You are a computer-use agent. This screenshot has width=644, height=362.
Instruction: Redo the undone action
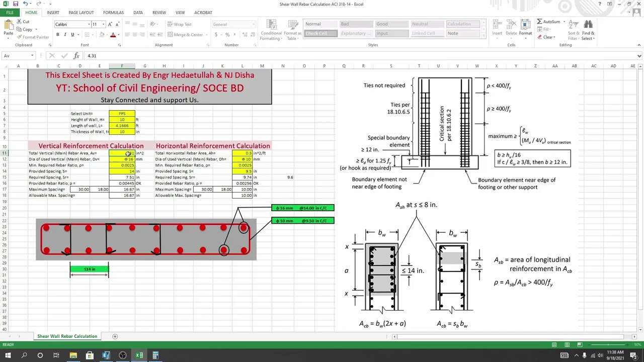tap(38, 4)
